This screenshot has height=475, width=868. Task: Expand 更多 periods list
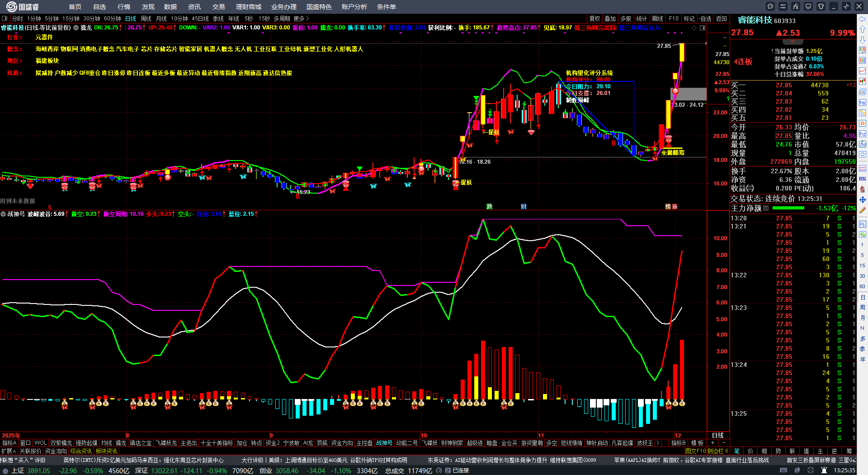tap(301, 19)
